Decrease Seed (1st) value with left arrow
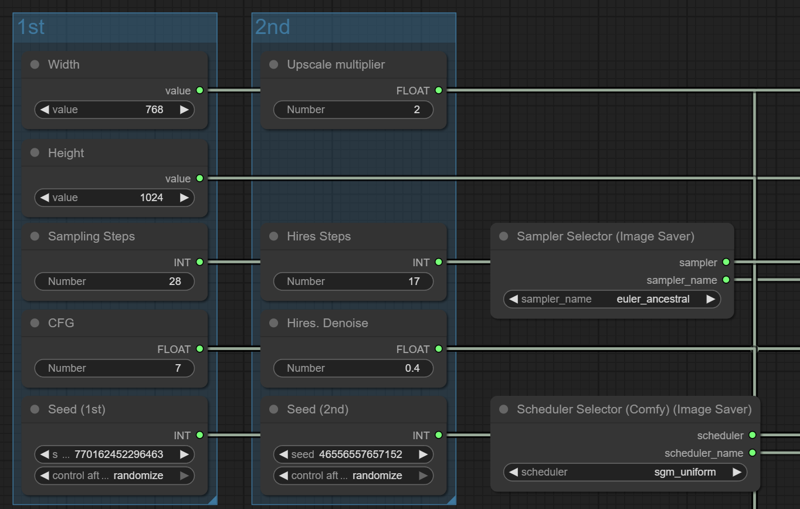Image resolution: width=800 pixels, height=509 pixels. coord(44,454)
